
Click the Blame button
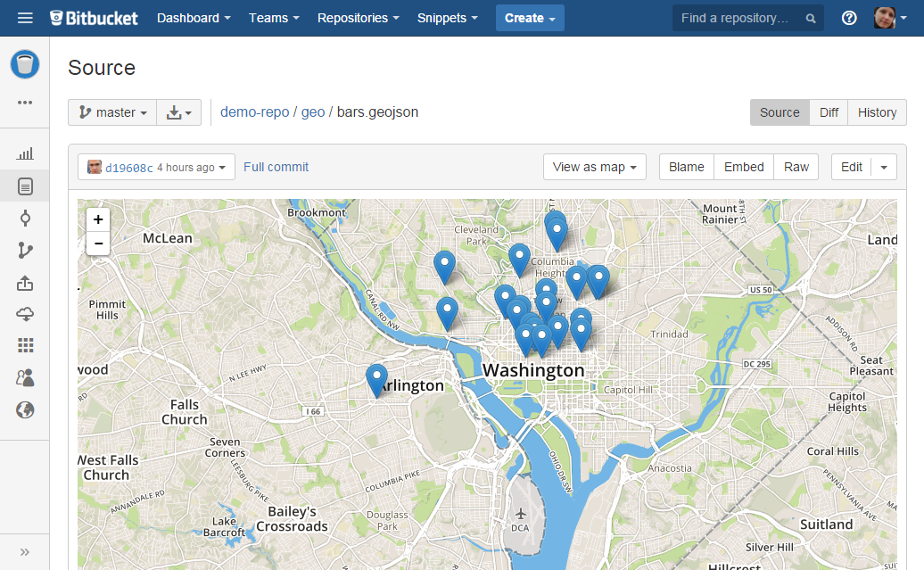[x=686, y=167]
